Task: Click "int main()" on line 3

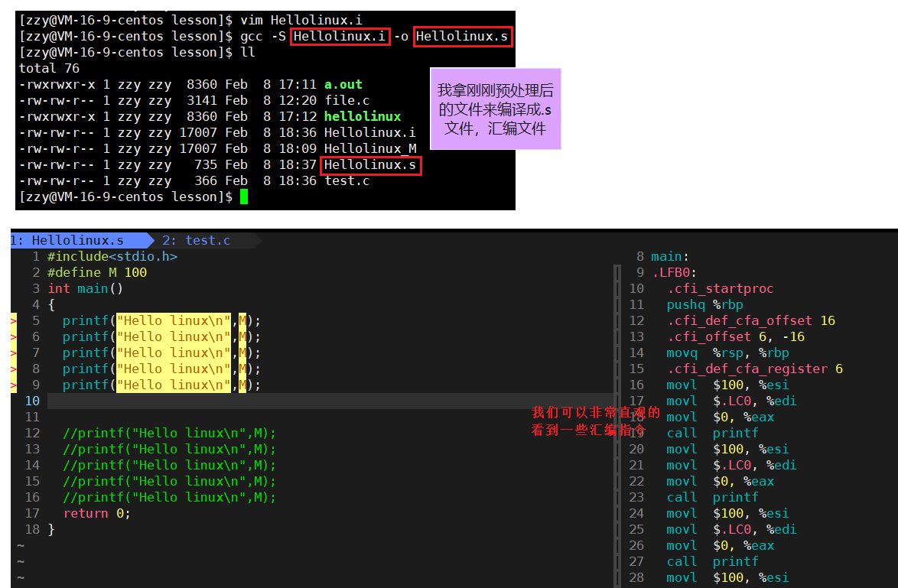Action: click(x=86, y=288)
